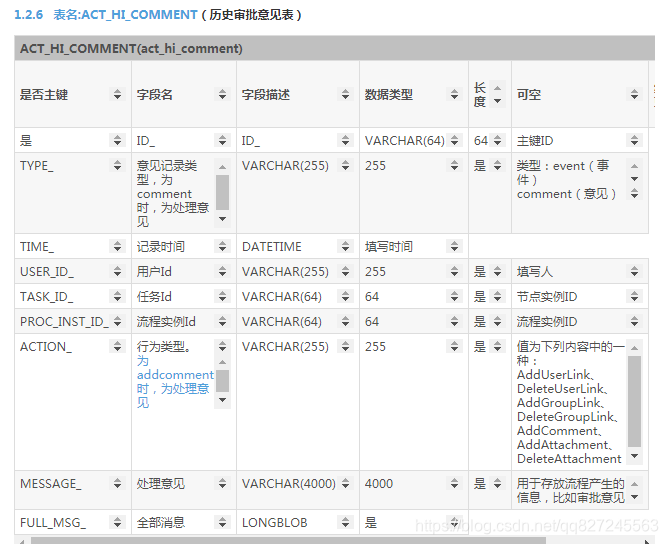668x544 pixels.
Task: Click the arrows beside MESSAGE_
Action: (x=118, y=484)
